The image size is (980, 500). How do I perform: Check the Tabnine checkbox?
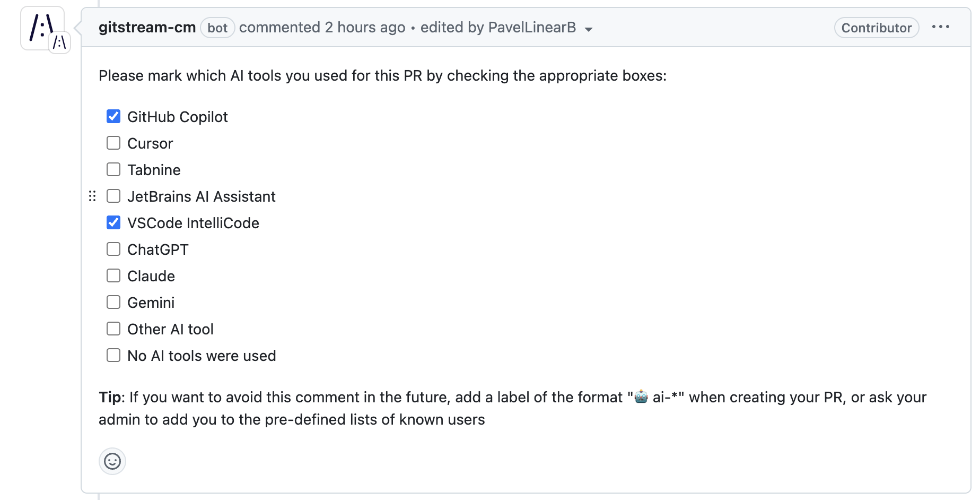[x=113, y=170]
